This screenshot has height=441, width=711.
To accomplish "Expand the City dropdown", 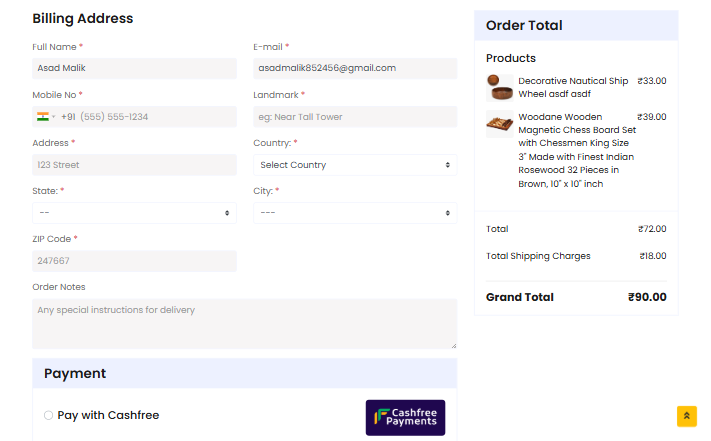I will click(355, 213).
